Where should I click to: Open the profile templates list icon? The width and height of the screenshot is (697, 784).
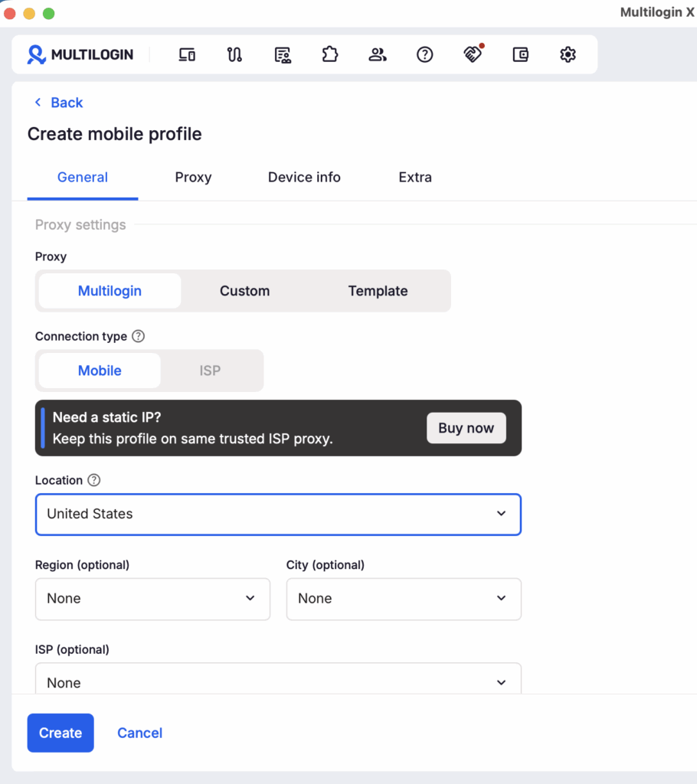[283, 54]
